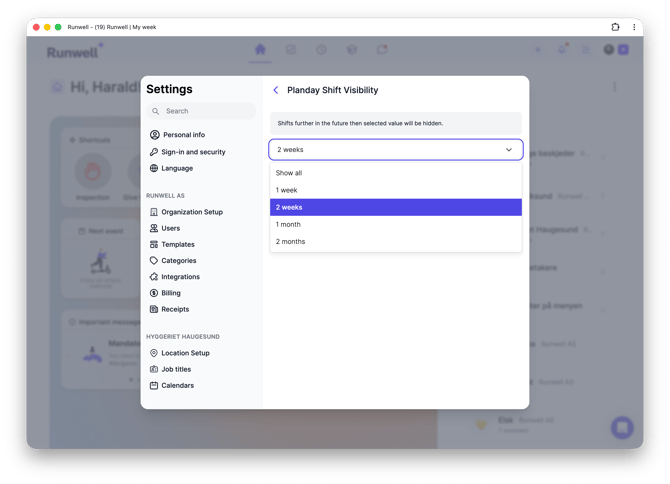Open Language settings
Image resolution: width=670 pixels, height=484 pixels.
[x=171, y=168]
